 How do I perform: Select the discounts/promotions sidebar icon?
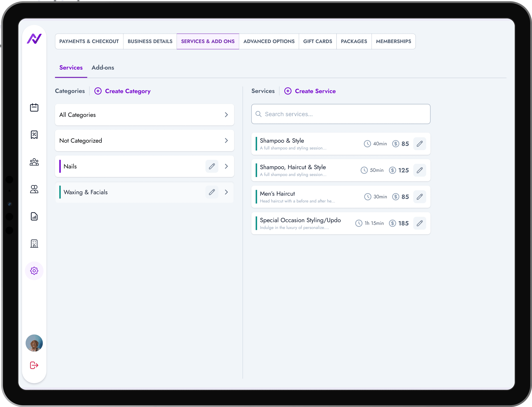pos(34,135)
